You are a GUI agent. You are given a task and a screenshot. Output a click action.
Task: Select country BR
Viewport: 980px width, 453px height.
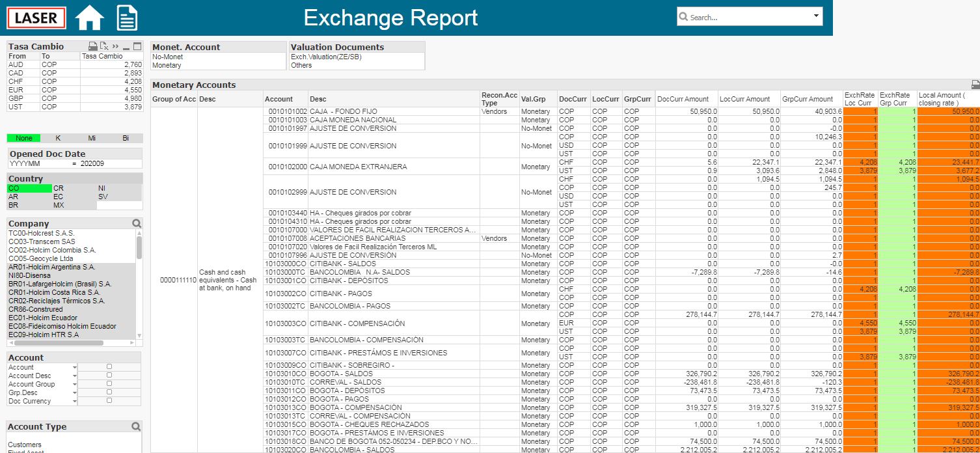[29, 205]
